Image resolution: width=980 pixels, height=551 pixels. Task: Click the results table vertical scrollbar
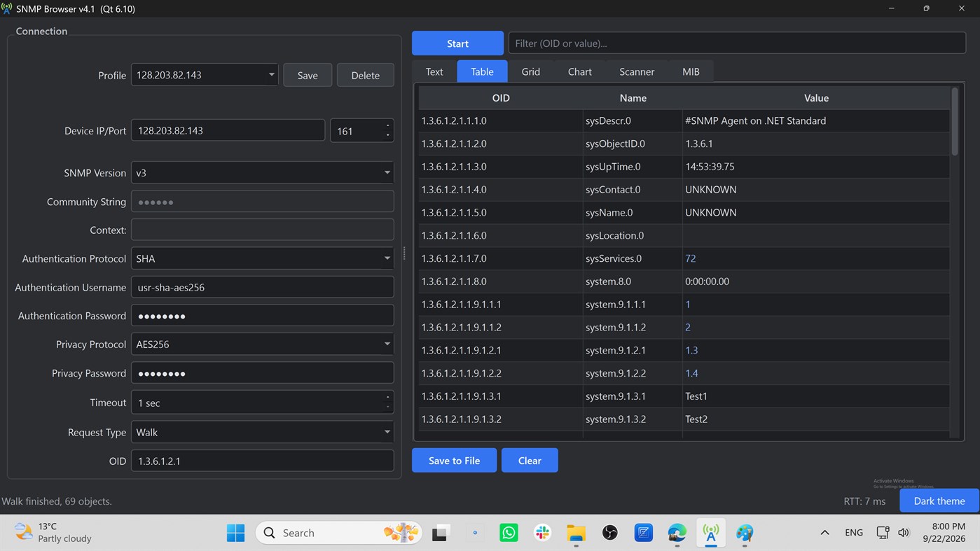click(954, 122)
